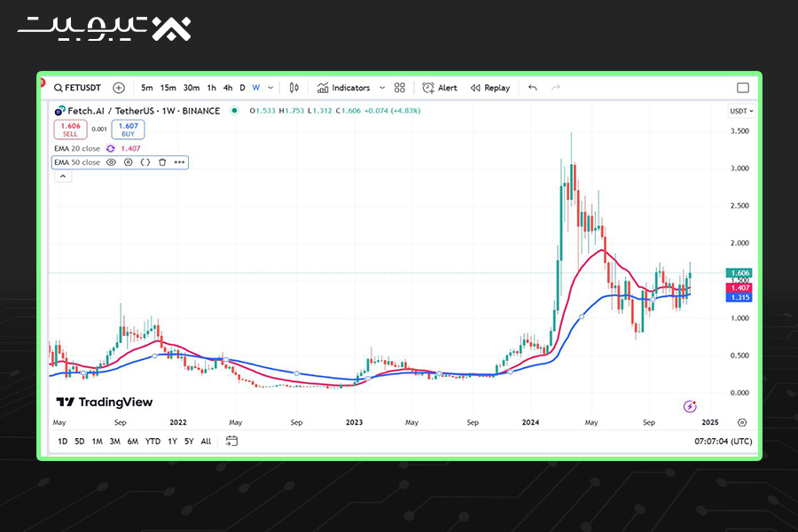The image size is (798, 532).
Task: Choose the D daily timeframe
Action: tap(242, 88)
